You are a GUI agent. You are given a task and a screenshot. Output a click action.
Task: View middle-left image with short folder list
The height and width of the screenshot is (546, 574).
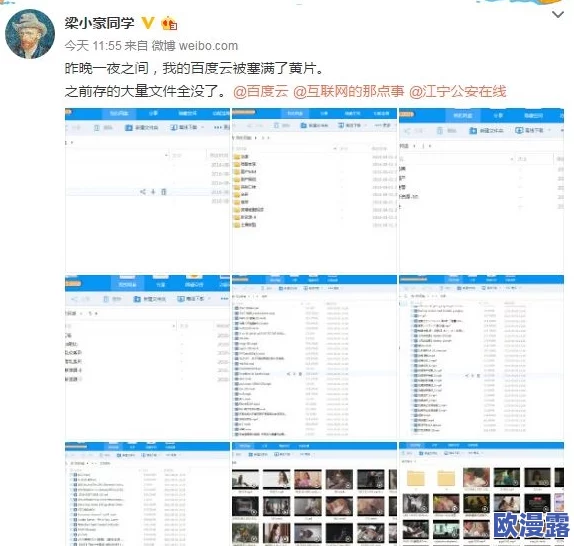tap(148, 357)
